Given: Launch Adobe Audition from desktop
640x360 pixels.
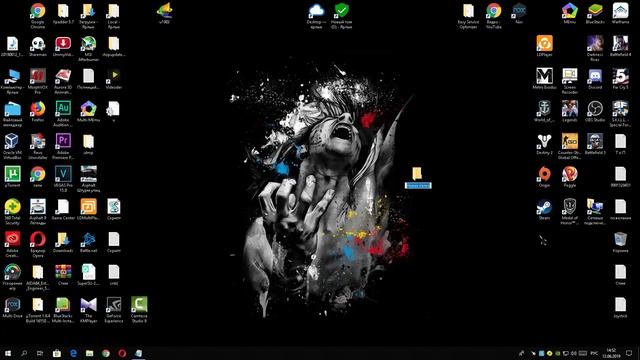Looking at the screenshot, I should [x=63, y=113].
